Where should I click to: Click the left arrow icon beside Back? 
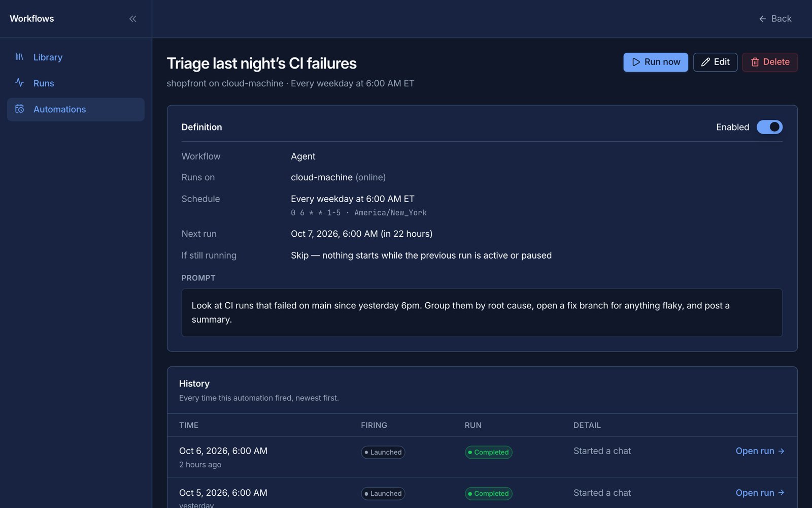(762, 19)
